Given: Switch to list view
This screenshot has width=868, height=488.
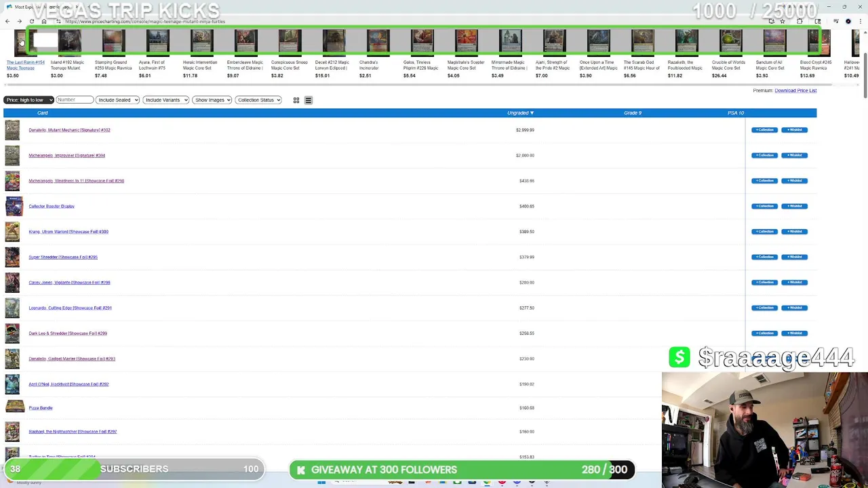Looking at the screenshot, I should click(x=308, y=100).
